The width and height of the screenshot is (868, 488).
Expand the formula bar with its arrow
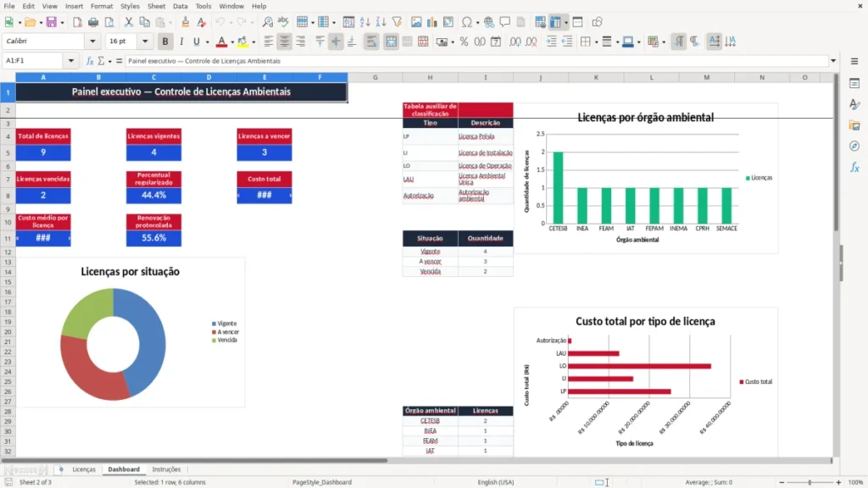(x=833, y=61)
